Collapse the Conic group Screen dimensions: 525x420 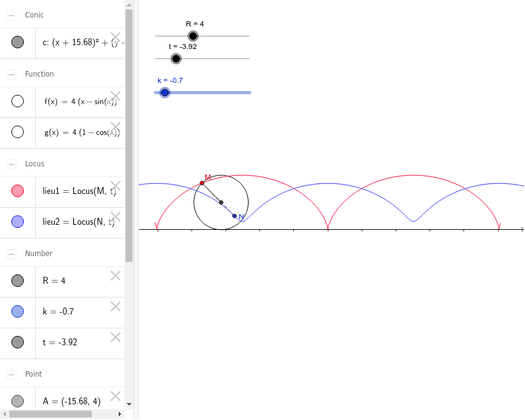[x=11, y=16]
